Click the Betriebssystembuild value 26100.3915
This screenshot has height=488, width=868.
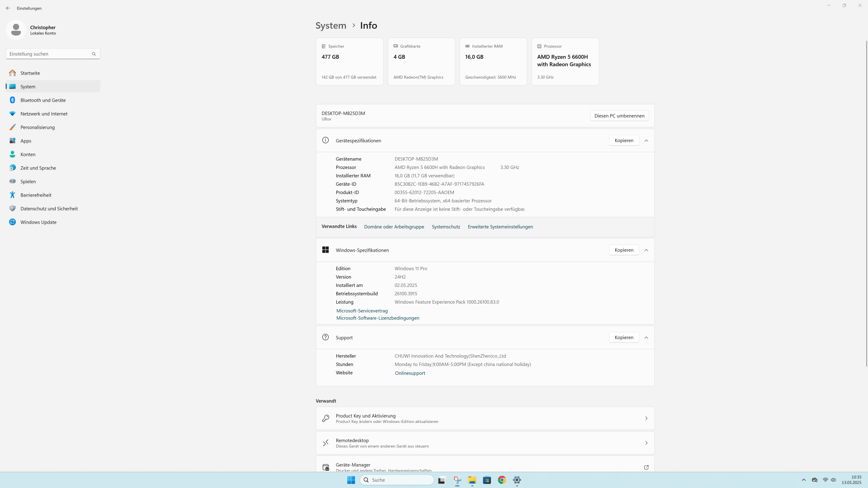(406, 294)
